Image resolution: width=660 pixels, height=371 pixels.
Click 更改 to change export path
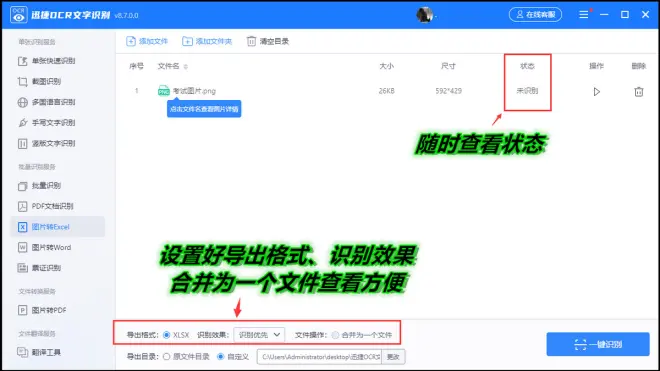click(x=393, y=357)
